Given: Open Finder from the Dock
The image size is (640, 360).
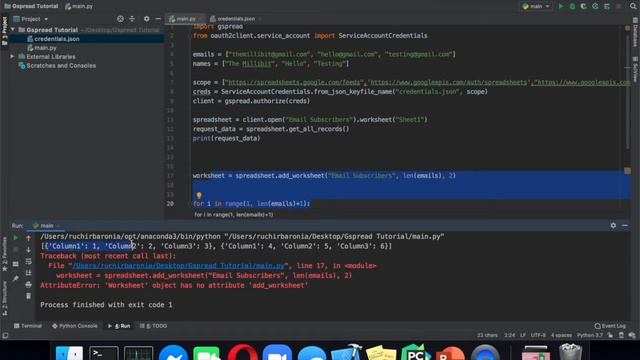Looking at the screenshot, I should [x=69, y=353].
